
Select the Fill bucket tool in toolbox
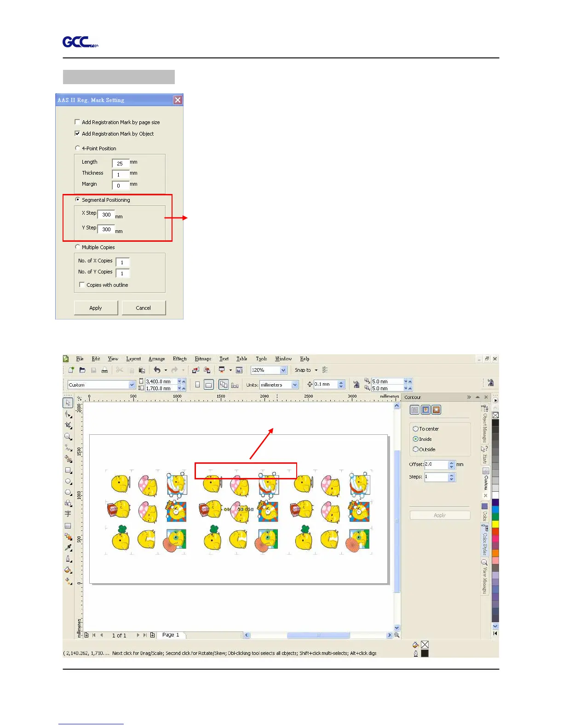point(68,570)
